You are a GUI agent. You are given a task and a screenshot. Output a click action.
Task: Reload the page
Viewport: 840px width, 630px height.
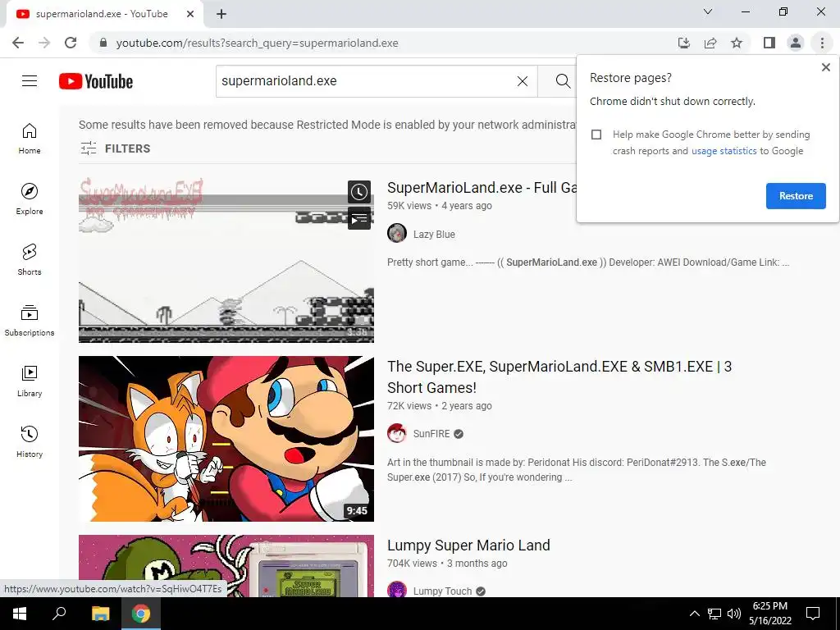(x=71, y=43)
